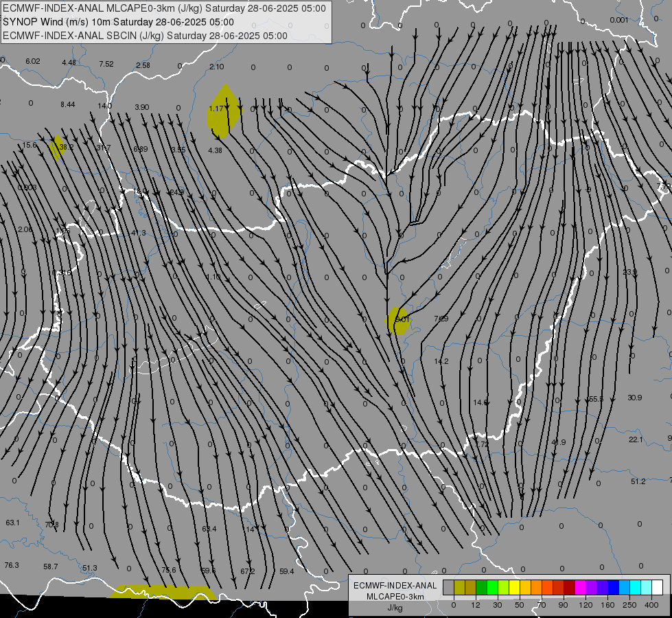Click the map value '2.10'
The height and width of the screenshot is (618, 672).
216,67
